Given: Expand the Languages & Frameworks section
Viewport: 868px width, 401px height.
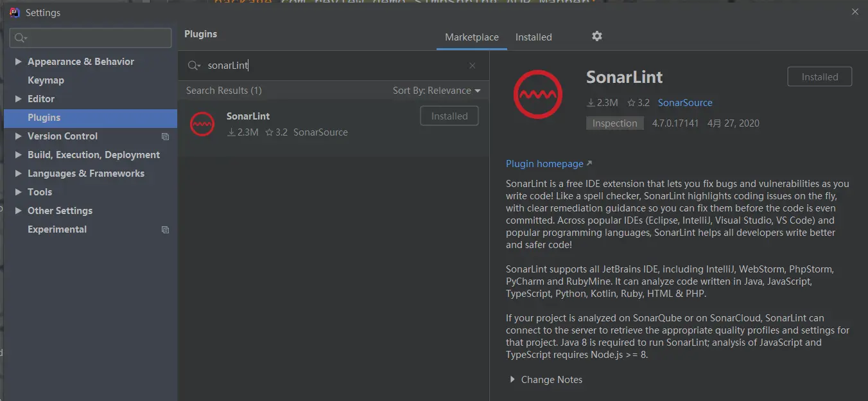Looking at the screenshot, I should pyautogui.click(x=18, y=174).
